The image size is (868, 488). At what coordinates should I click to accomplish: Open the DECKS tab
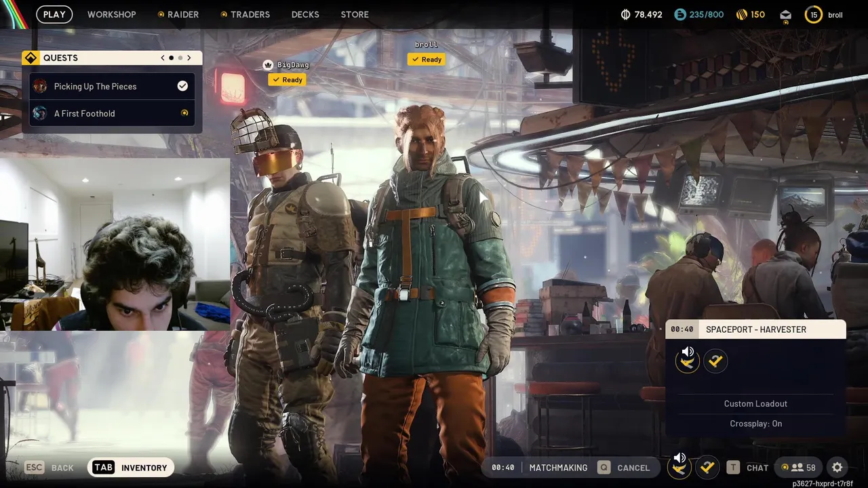click(x=305, y=14)
